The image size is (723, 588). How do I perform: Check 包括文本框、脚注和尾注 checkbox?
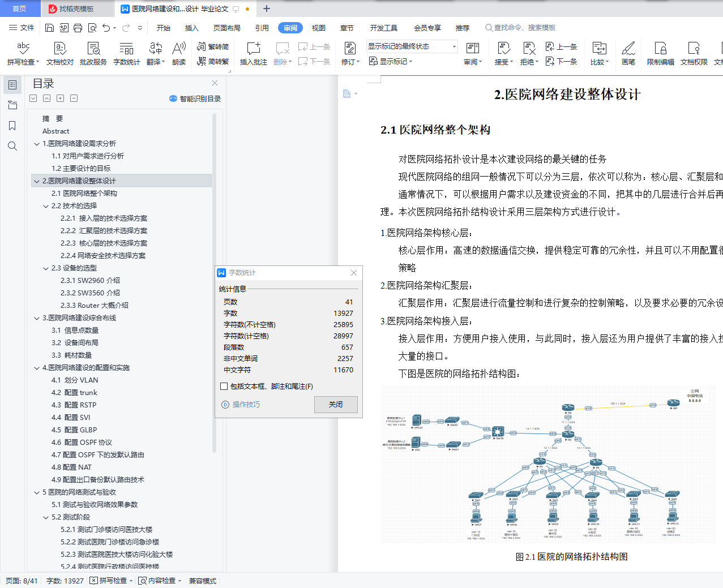224,386
